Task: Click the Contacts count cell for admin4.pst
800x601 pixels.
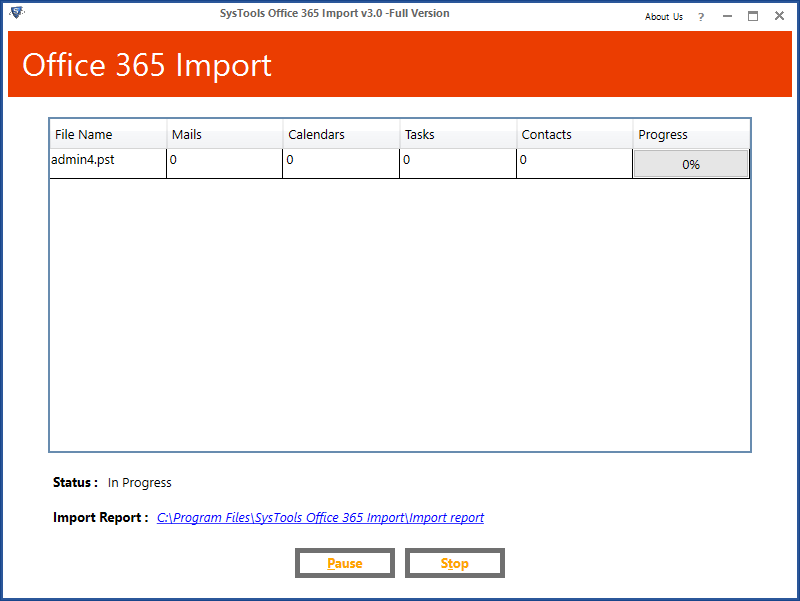Action: 574,163
